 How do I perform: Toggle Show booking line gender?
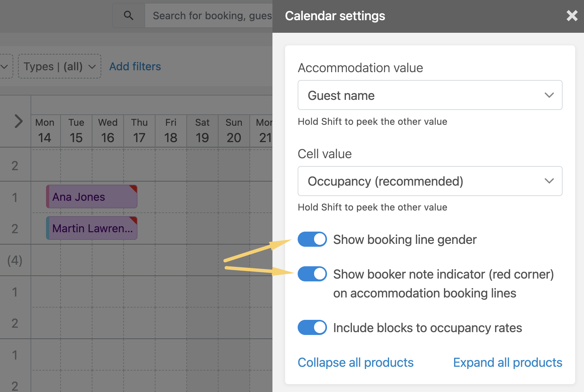(x=312, y=239)
